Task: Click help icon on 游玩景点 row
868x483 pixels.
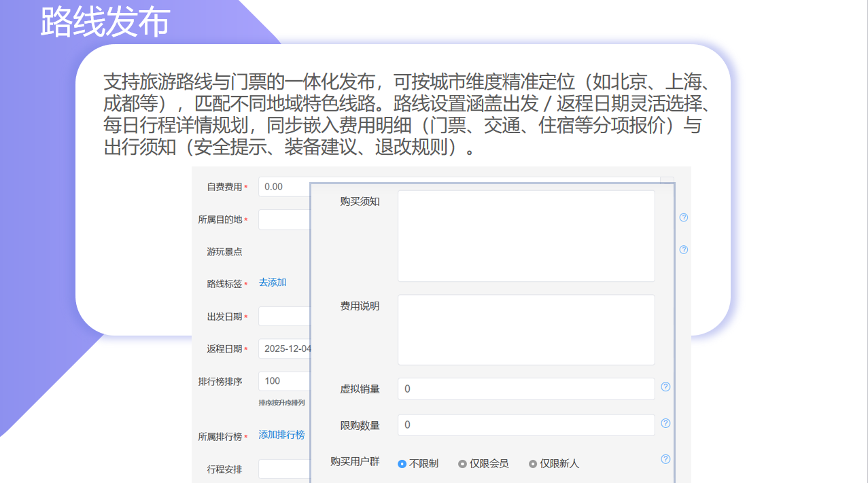Action: pyautogui.click(x=684, y=249)
